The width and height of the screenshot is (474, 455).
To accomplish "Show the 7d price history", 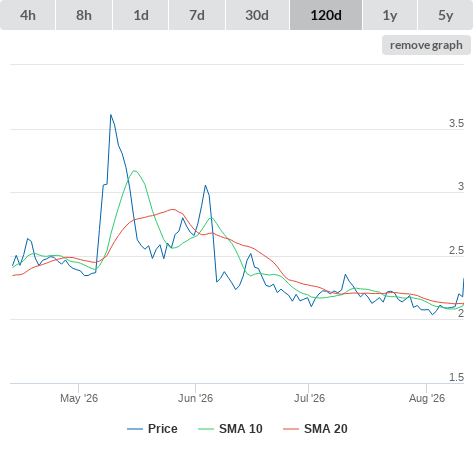I will [197, 15].
